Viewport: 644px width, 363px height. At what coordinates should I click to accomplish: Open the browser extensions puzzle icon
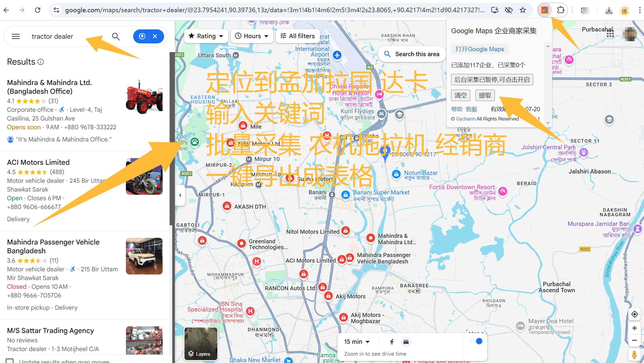point(560,10)
